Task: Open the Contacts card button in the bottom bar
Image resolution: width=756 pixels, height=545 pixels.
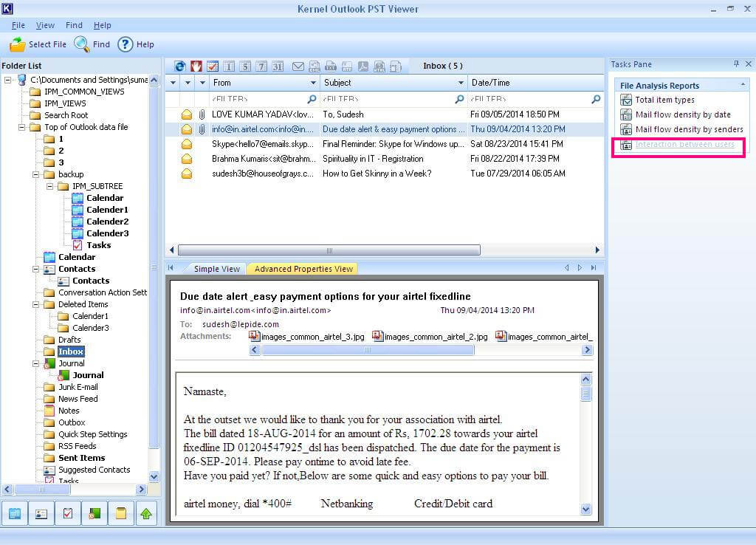Action: 41,514
